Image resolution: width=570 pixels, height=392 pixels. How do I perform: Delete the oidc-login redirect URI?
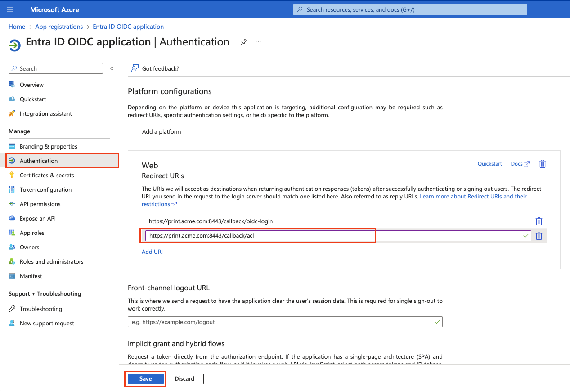click(x=539, y=221)
